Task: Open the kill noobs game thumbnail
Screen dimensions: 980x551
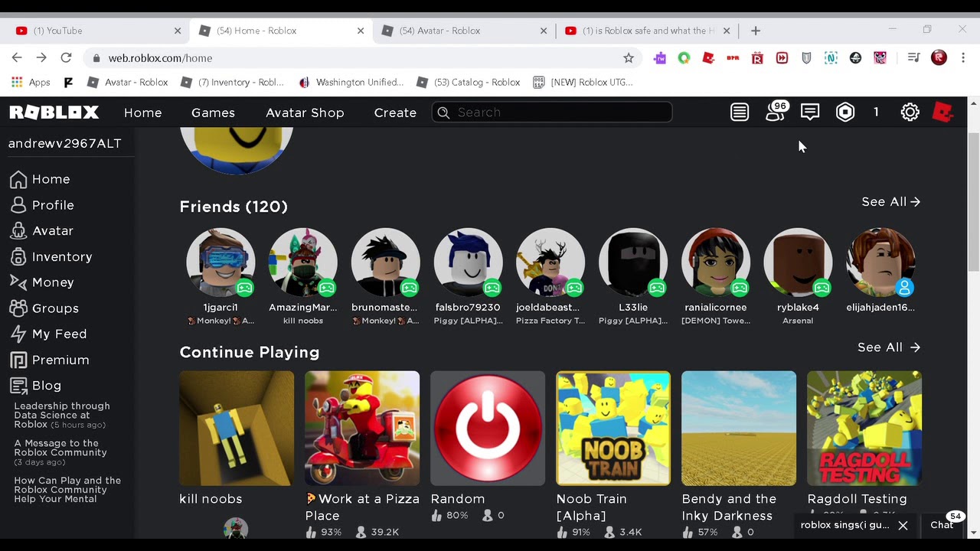Action: click(x=237, y=429)
